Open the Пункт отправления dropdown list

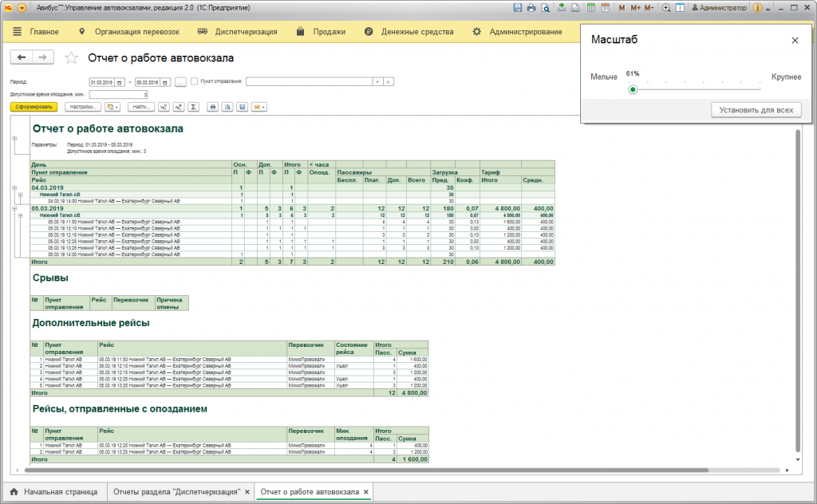(377, 81)
